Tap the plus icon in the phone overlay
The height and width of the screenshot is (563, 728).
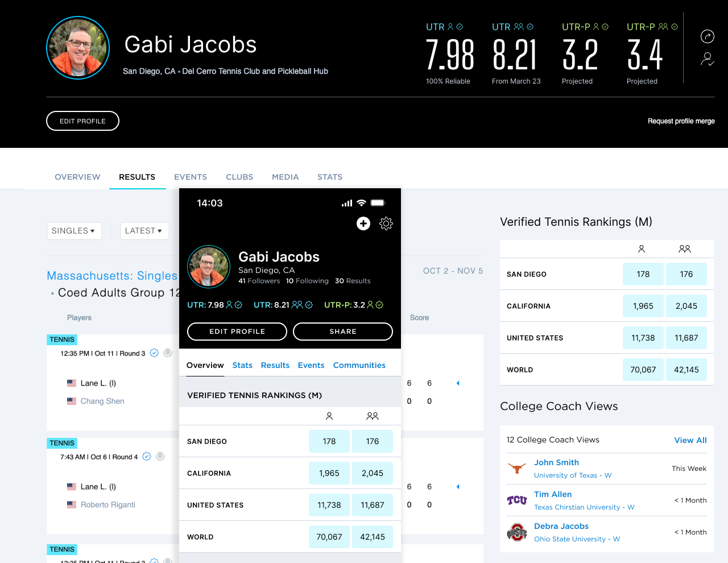point(363,223)
